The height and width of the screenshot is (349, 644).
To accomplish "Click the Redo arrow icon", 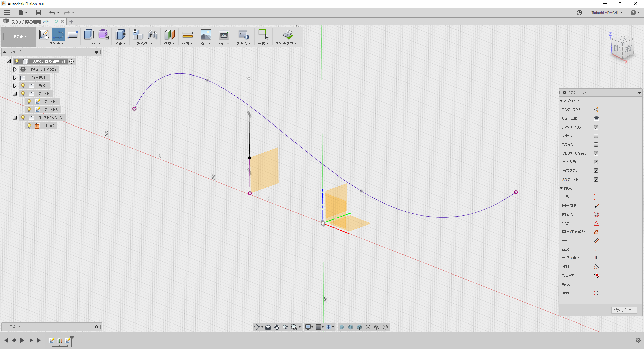I will click(67, 13).
